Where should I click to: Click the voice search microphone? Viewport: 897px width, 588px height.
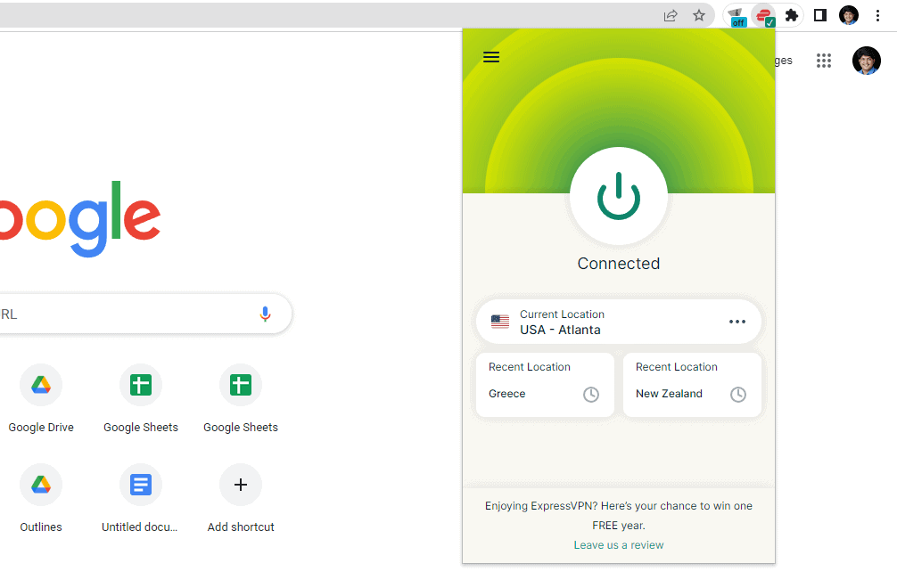pyautogui.click(x=265, y=314)
